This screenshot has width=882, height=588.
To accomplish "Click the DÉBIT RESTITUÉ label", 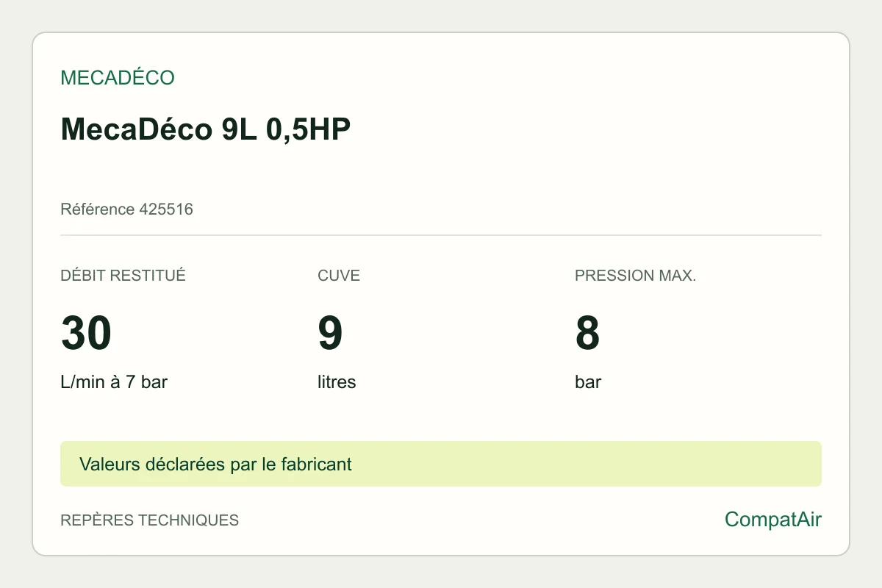I will pos(123,276).
